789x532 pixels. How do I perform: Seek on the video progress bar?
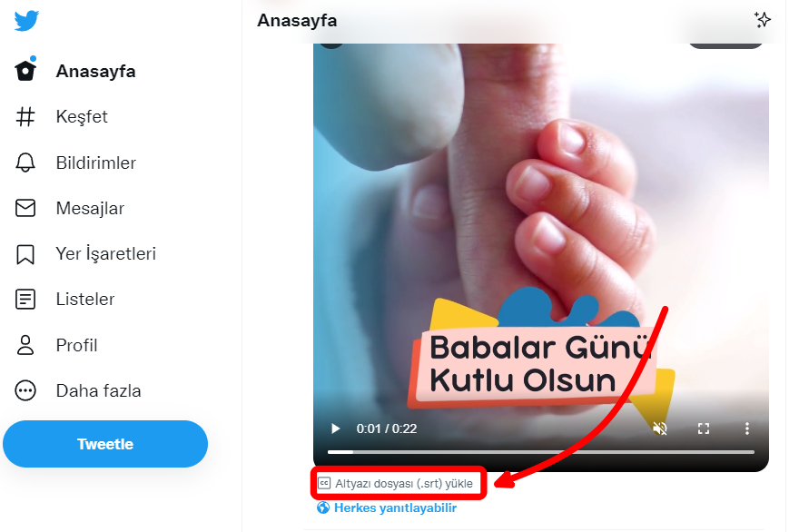pos(541,452)
